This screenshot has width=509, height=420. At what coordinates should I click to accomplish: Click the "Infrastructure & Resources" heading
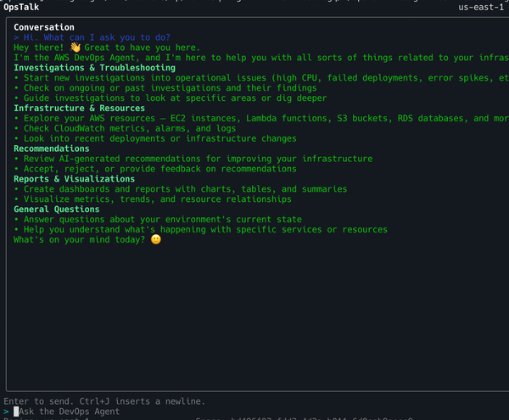tap(79, 108)
